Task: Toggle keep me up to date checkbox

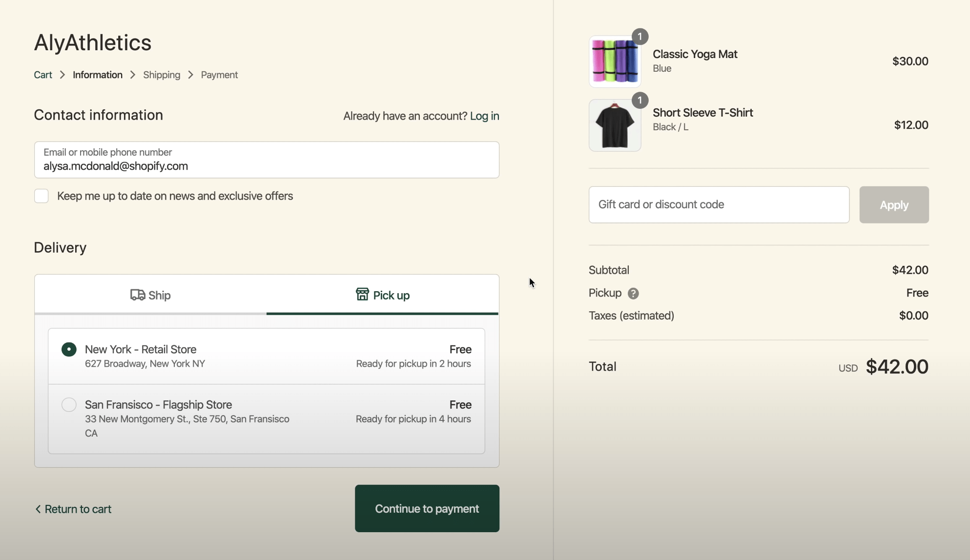Action: (41, 195)
